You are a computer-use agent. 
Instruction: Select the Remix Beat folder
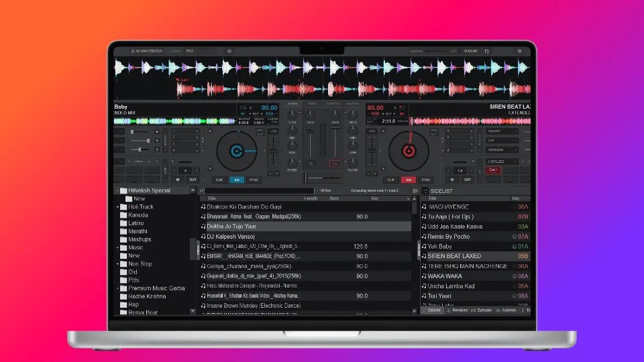point(142,312)
